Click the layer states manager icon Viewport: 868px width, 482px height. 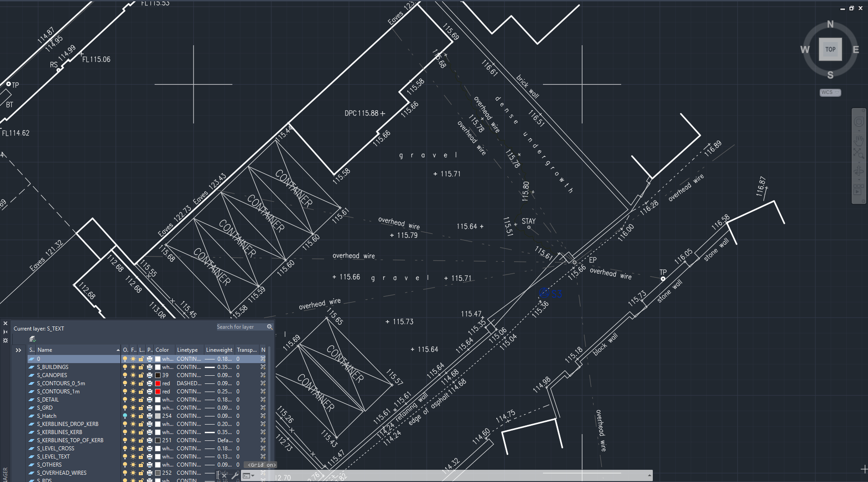pos(33,339)
